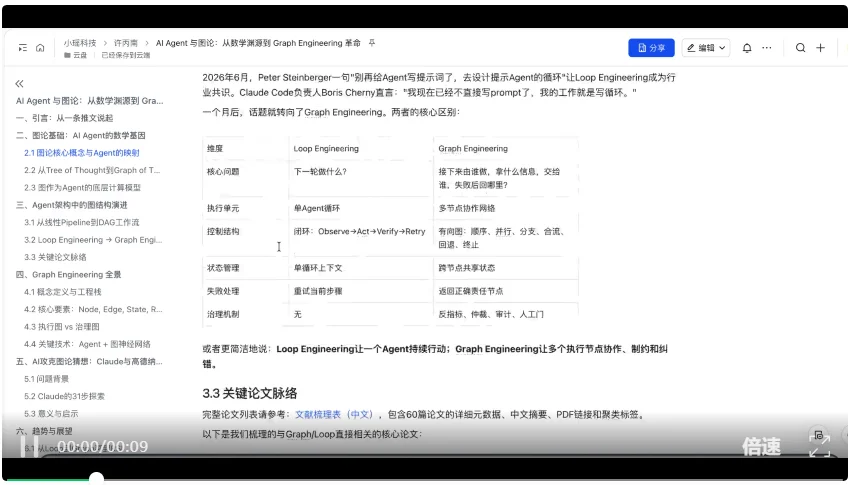Pause the video playback
The image size is (850, 485).
click(29, 446)
